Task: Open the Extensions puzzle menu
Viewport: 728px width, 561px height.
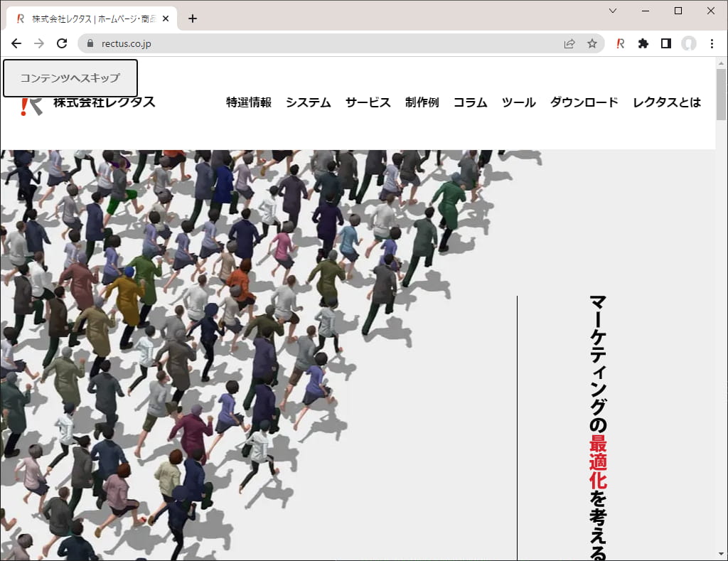Action: 643,43
